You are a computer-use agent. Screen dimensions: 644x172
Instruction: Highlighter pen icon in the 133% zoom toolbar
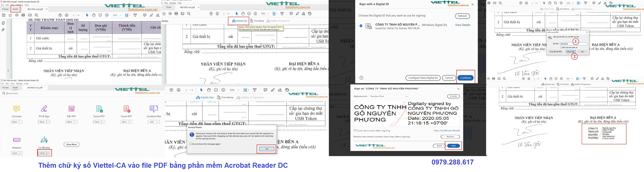coord(151,15)
